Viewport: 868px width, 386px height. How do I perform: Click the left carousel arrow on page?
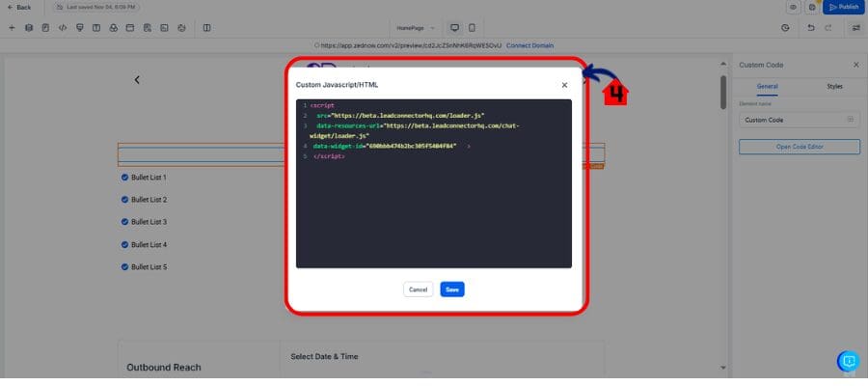tap(137, 79)
